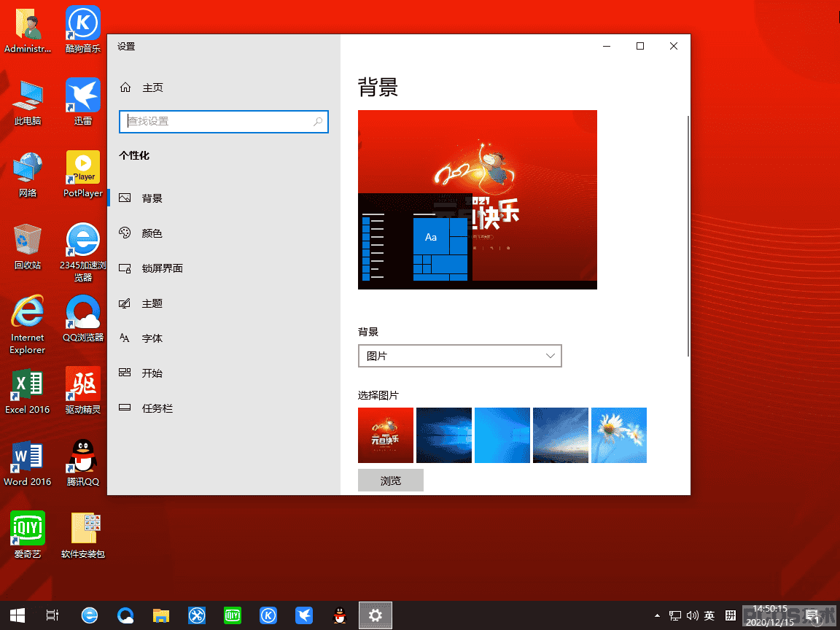Select the 腾讯QQ desktop icon
This screenshot has width=840, height=630.
point(83,464)
